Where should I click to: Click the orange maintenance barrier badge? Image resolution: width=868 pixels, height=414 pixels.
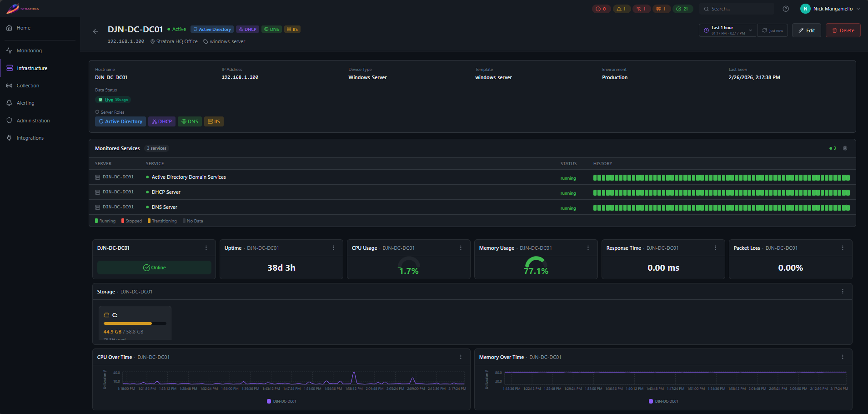pyautogui.click(x=661, y=9)
